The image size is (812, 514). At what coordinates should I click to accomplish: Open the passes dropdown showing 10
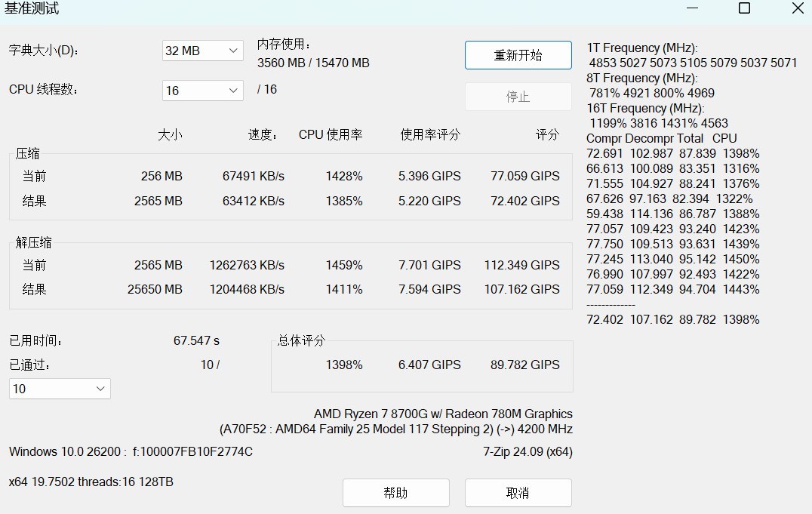point(59,388)
